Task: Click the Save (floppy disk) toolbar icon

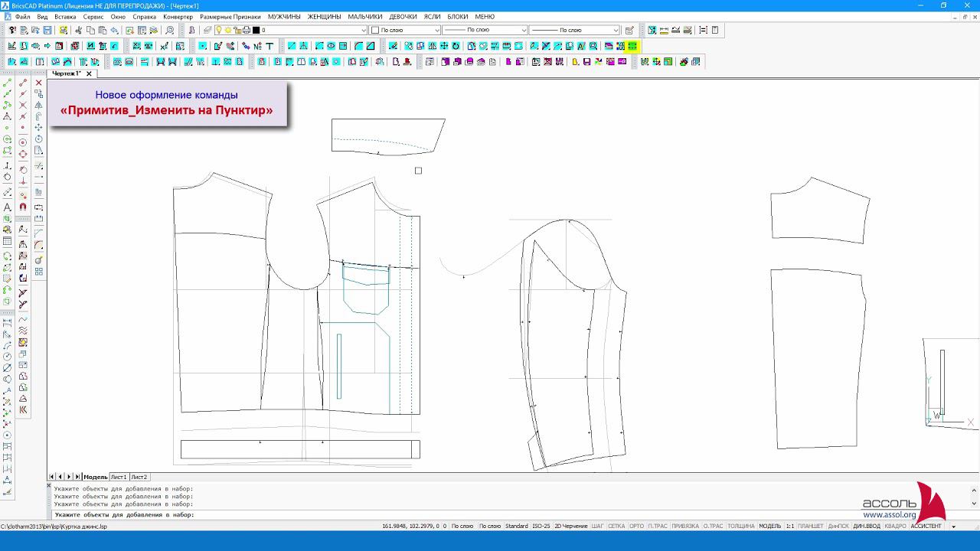Action: pyautogui.click(x=47, y=31)
